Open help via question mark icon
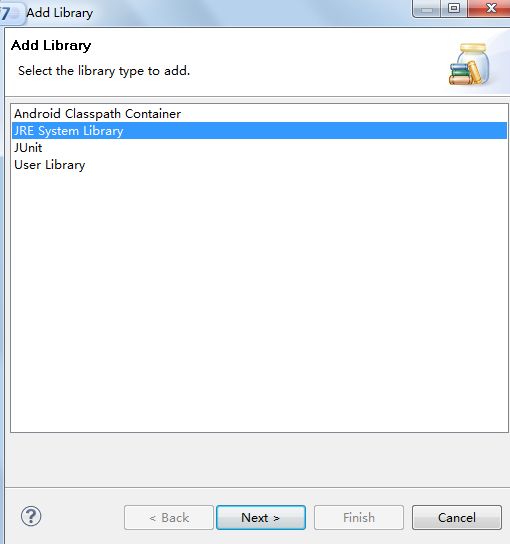 click(31, 516)
